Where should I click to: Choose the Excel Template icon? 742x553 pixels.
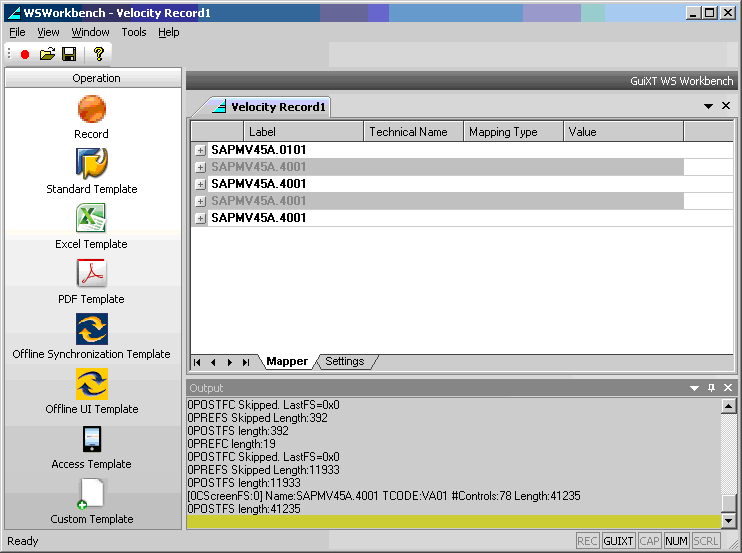coord(91,218)
